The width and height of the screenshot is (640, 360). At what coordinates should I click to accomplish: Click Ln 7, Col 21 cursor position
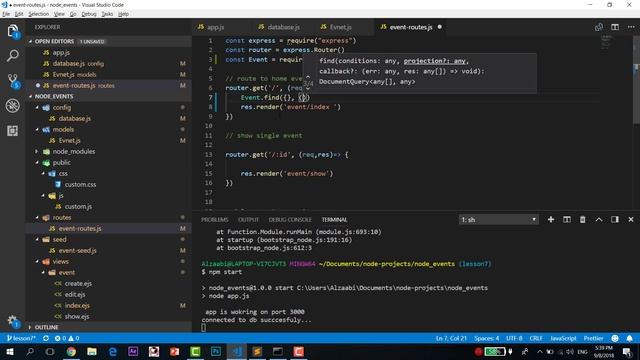click(451, 338)
